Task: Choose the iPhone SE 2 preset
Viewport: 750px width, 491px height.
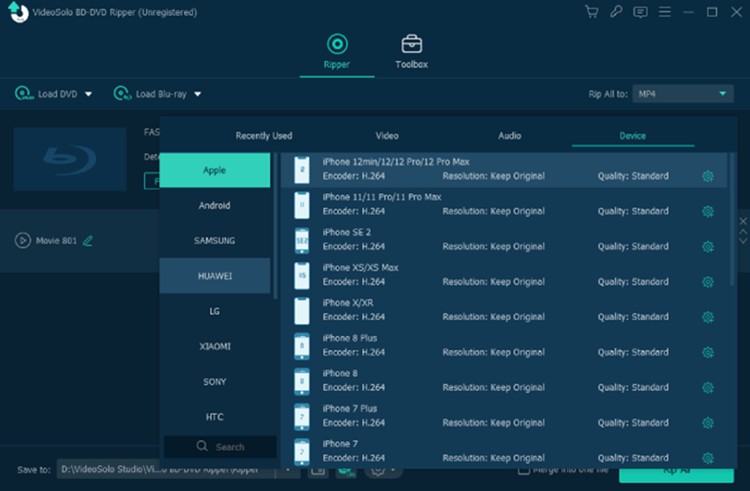Action: [504, 240]
